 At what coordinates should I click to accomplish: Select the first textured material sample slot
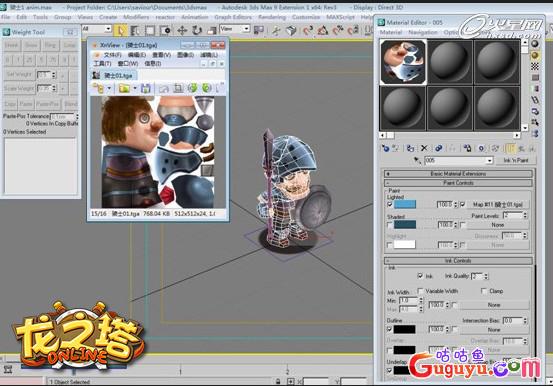click(403, 62)
